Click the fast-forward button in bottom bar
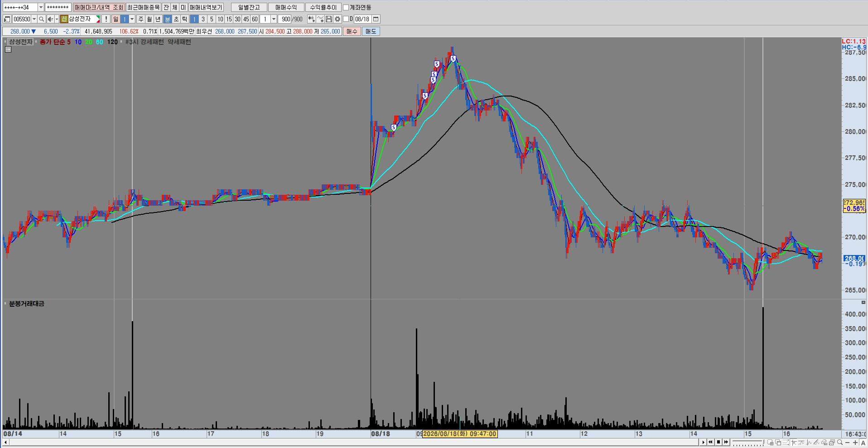This screenshot has height=448, width=868. pyautogui.click(x=726, y=442)
